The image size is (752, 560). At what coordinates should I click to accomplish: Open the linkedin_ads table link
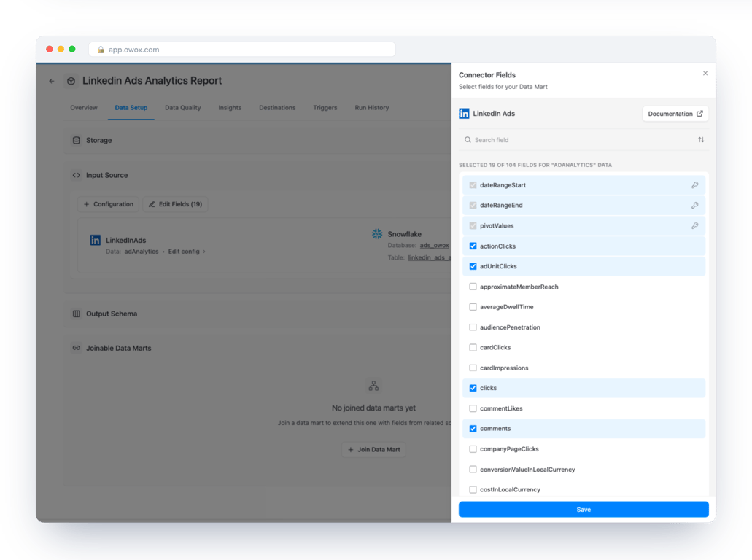tap(429, 258)
